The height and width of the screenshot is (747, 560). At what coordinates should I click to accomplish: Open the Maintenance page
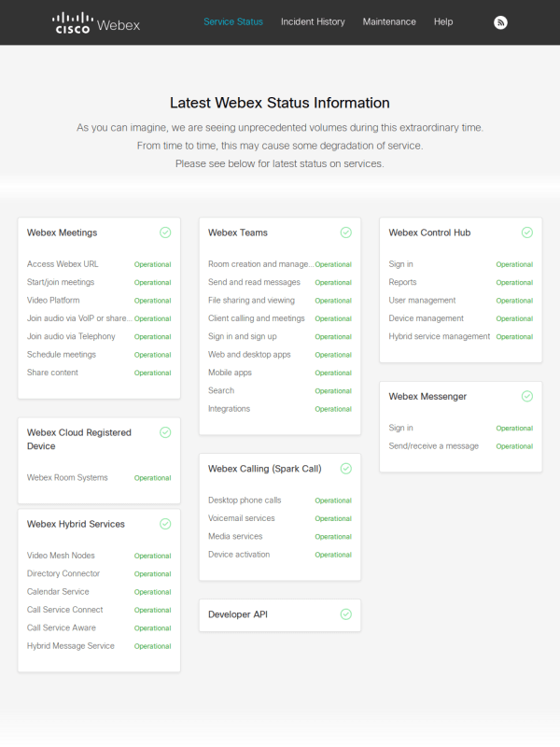point(389,21)
